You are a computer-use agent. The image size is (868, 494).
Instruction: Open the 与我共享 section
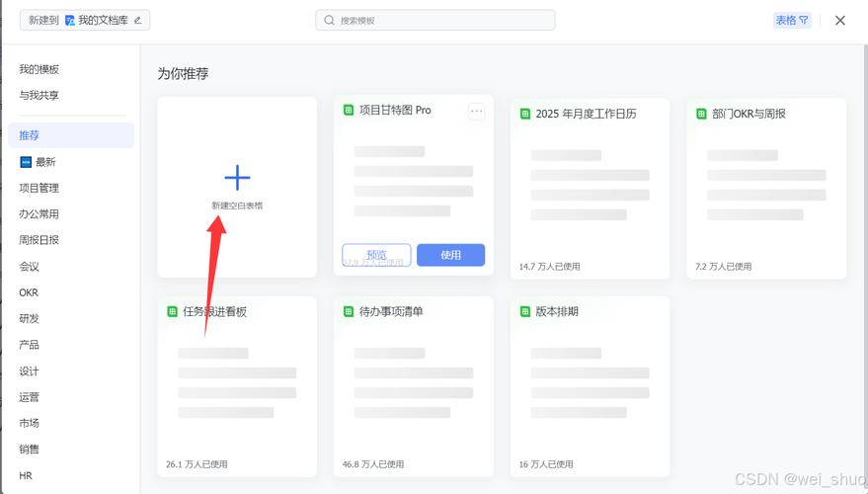pos(39,95)
